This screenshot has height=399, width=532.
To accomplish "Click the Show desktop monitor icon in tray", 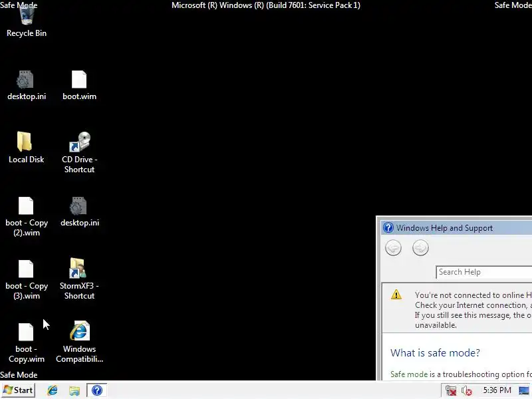I will (x=524, y=390).
